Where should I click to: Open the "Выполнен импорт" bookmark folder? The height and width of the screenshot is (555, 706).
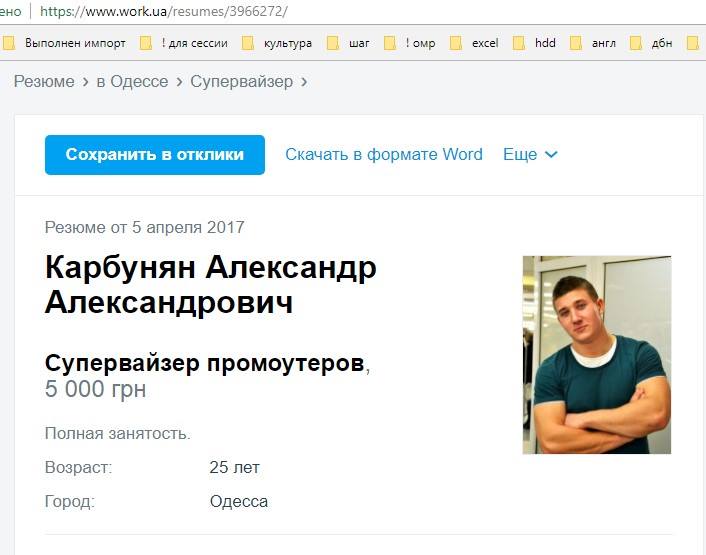(66, 43)
